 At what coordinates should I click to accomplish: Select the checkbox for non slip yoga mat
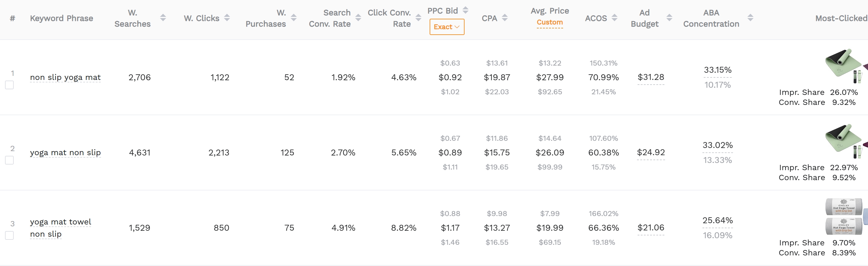(x=9, y=85)
